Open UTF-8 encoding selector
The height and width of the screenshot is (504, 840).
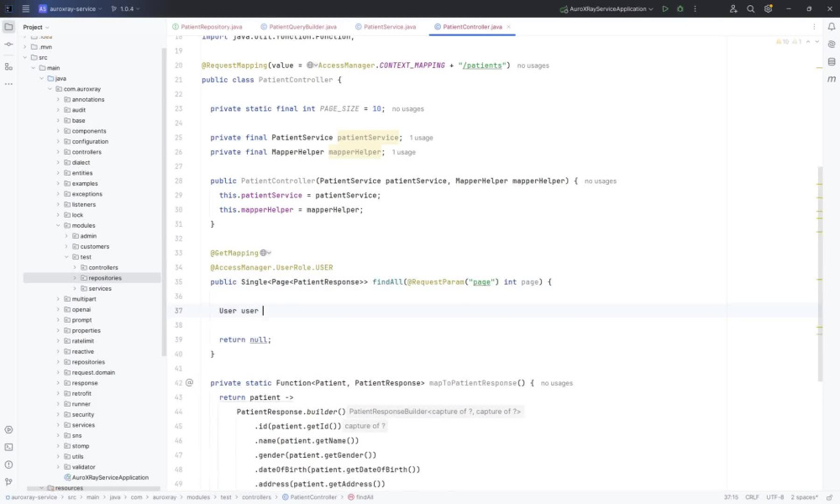[x=774, y=497]
